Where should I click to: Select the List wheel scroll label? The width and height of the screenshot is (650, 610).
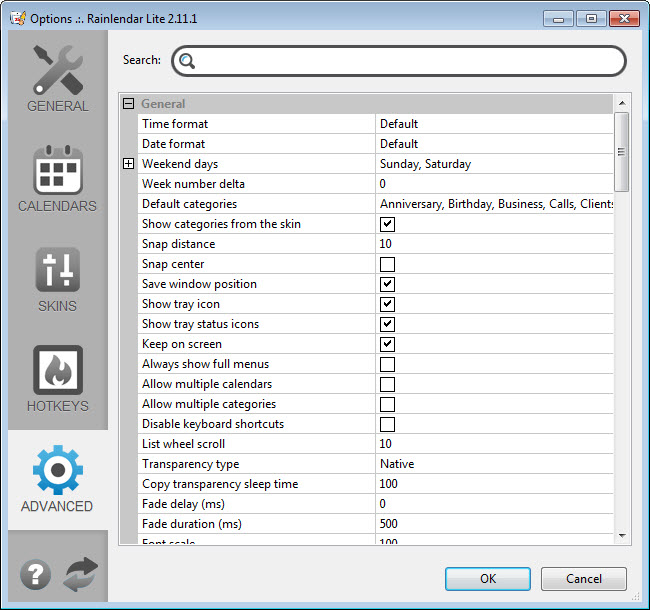183,444
